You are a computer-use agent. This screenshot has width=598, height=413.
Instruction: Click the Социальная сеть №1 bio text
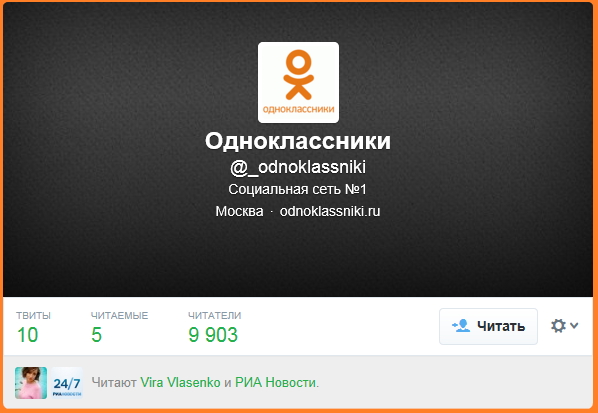pyautogui.click(x=297, y=189)
